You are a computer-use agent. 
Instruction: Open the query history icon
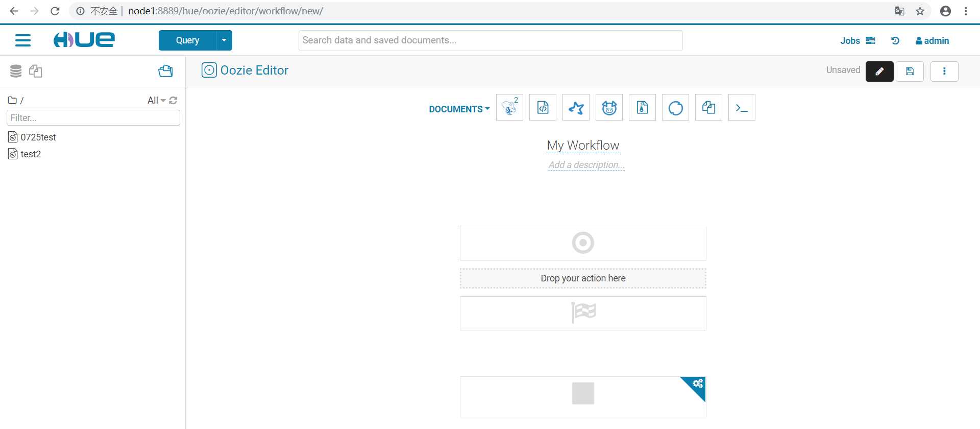pyautogui.click(x=895, y=40)
